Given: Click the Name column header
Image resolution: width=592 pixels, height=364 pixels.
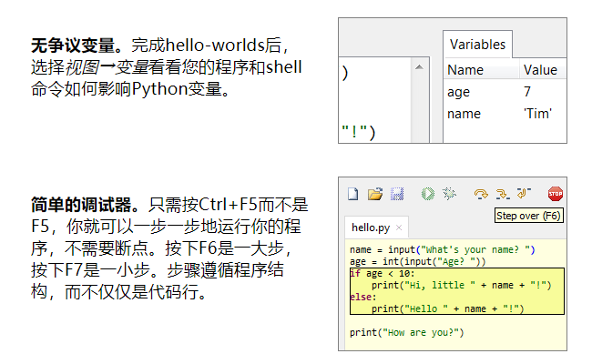Looking at the screenshot, I should tap(465, 70).
